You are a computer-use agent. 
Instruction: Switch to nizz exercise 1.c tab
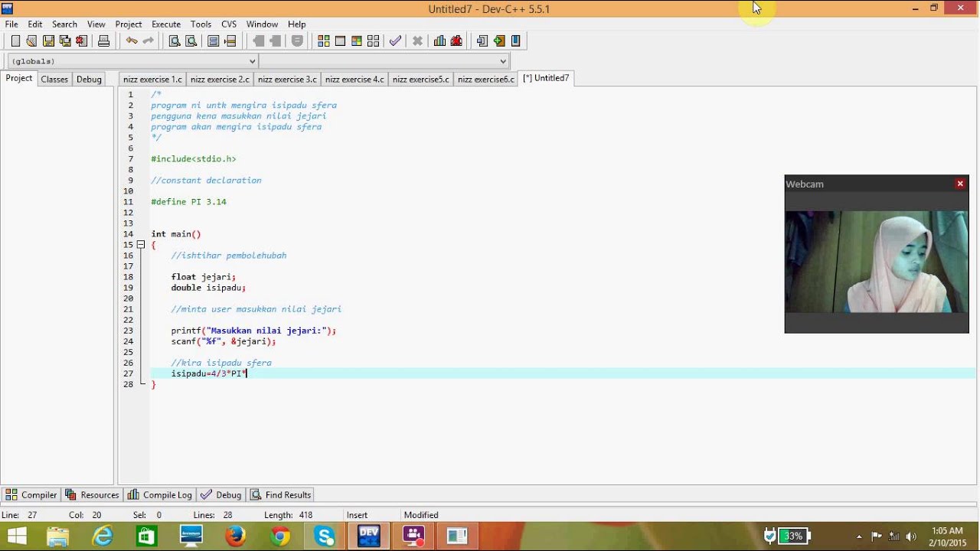pos(153,79)
